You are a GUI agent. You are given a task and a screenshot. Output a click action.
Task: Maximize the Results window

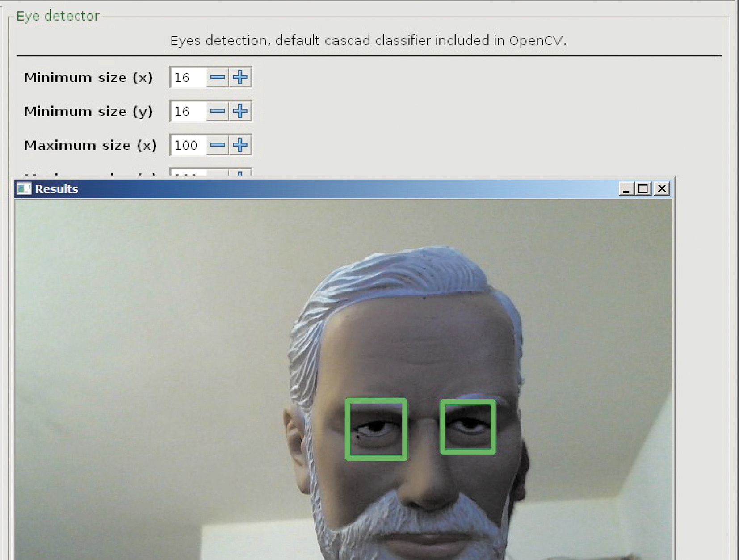[643, 189]
